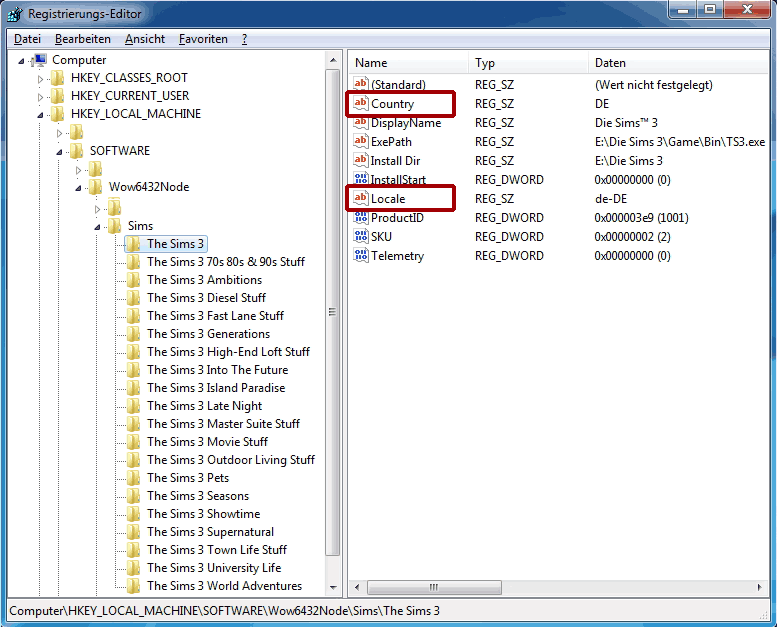Image resolution: width=777 pixels, height=627 pixels.
Task: Open the Bearbeiten menu
Action: point(83,39)
